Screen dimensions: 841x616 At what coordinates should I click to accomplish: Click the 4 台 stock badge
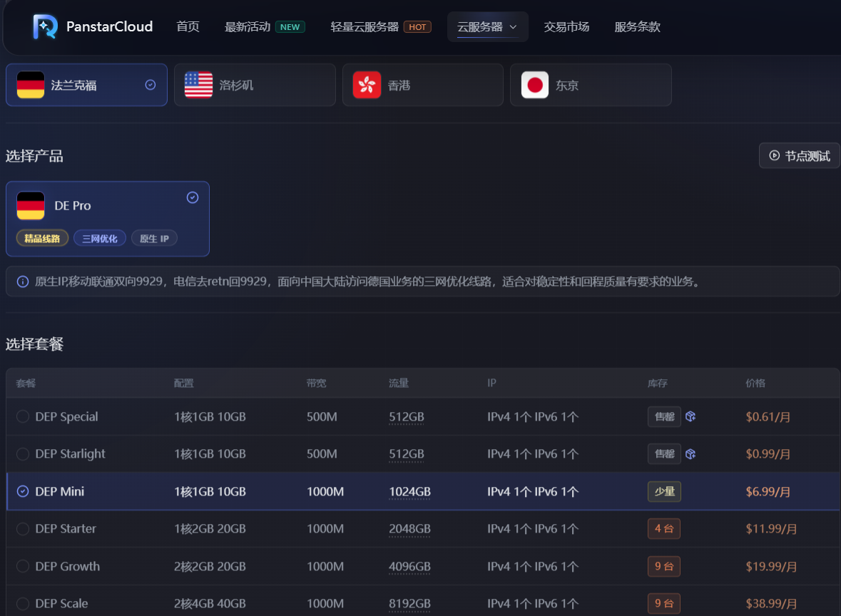coord(664,528)
